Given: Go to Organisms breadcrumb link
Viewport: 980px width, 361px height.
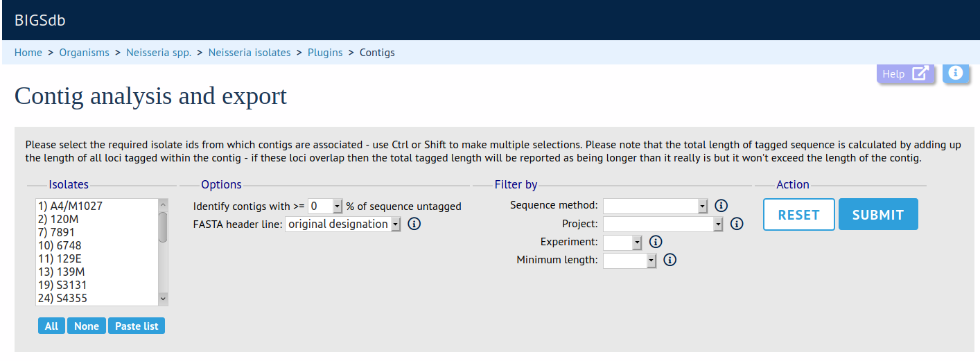Looking at the screenshot, I should click(x=84, y=53).
